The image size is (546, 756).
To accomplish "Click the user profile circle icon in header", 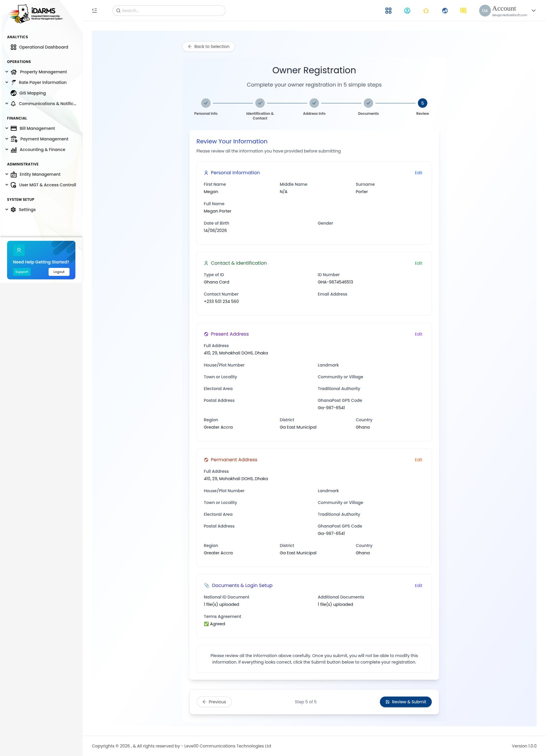I will click(407, 11).
